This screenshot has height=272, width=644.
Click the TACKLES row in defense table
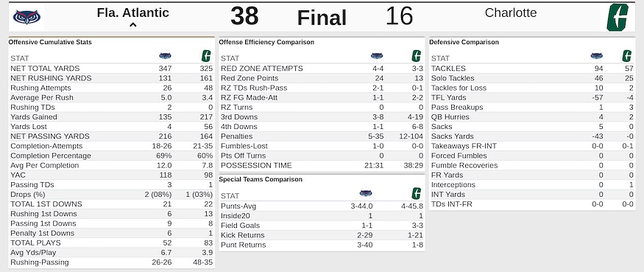coord(532,69)
